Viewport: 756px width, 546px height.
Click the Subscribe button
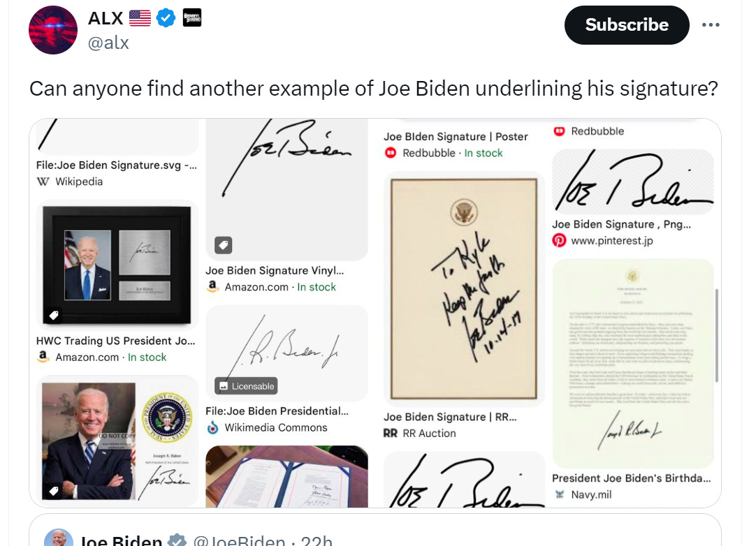click(626, 24)
